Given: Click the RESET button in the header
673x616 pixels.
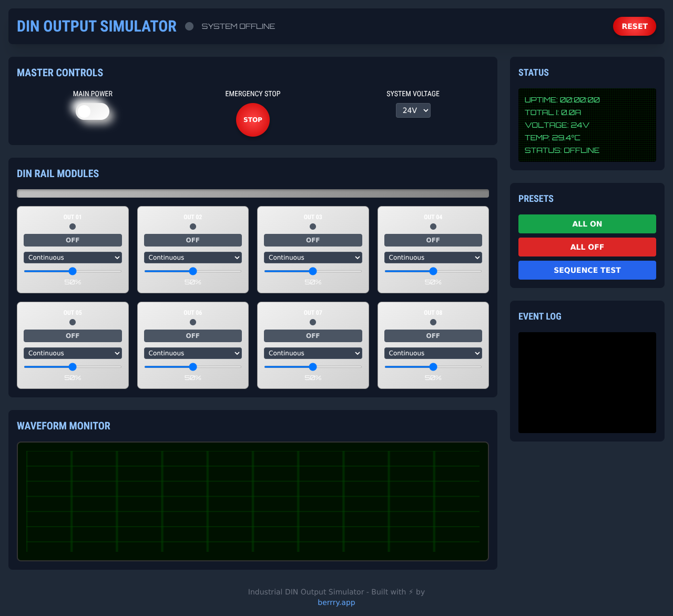Looking at the screenshot, I should pyautogui.click(x=634, y=26).
